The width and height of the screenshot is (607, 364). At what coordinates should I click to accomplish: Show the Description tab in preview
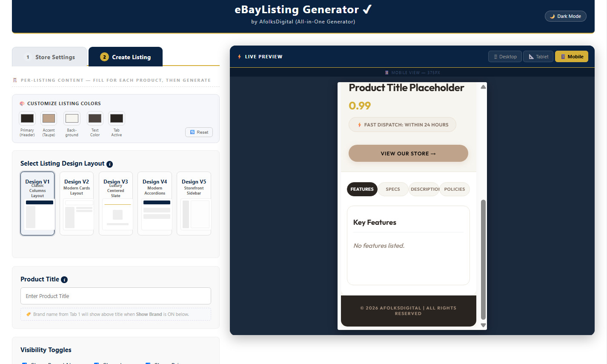(x=424, y=189)
